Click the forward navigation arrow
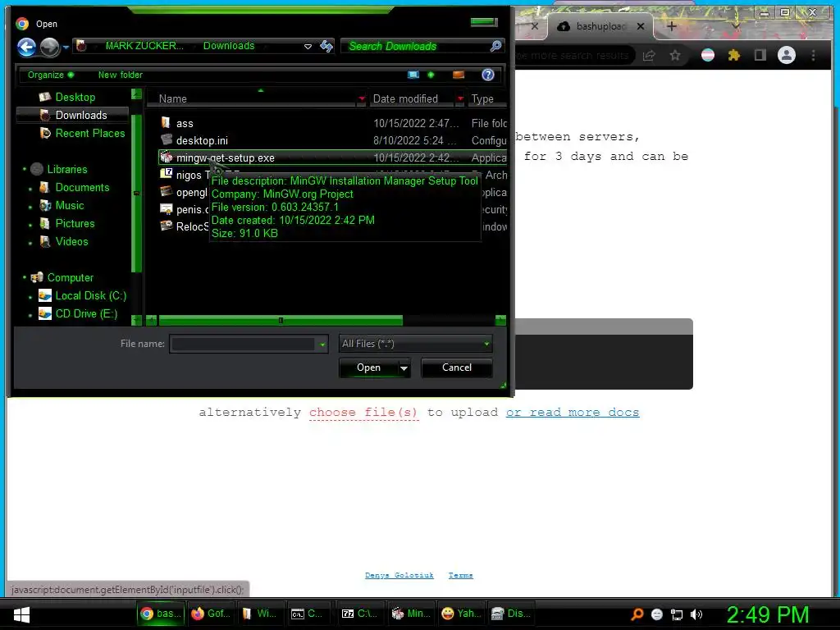Viewport: 840px width, 630px height. pos(50,47)
